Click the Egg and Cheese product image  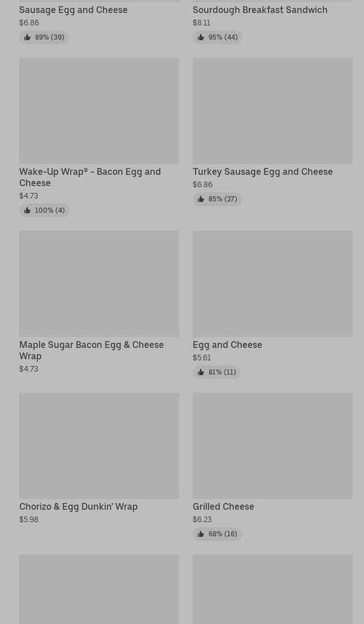pyautogui.click(x=272, y=283)
